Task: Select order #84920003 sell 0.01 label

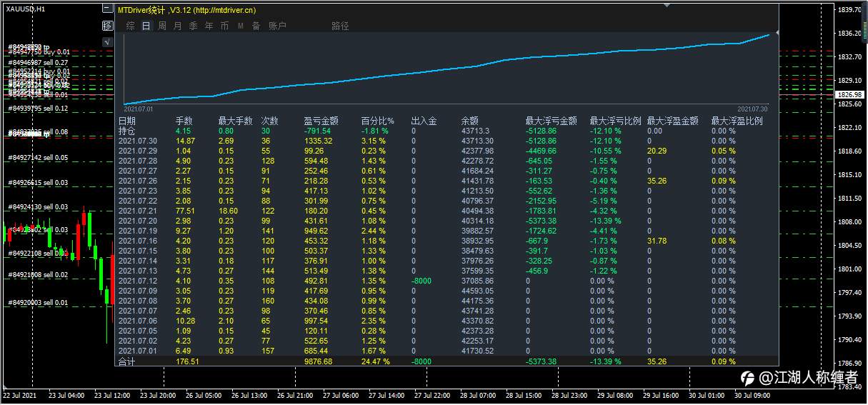Action: coord(38,303)
